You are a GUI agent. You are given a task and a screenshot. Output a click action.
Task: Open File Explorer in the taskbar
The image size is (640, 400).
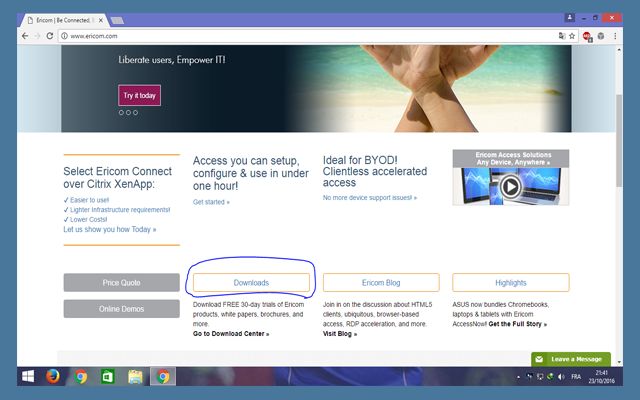point(135,377)
